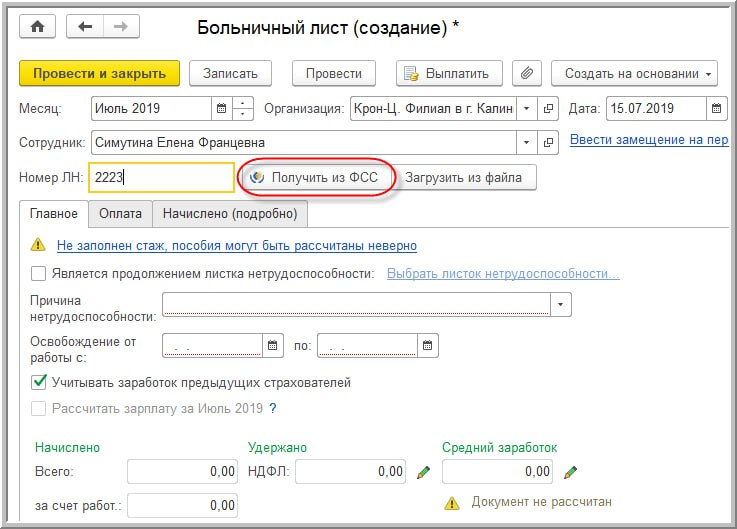Edit НДФЛ with the pencil icon
Screen dimensions: 737x529
point(423,472)
